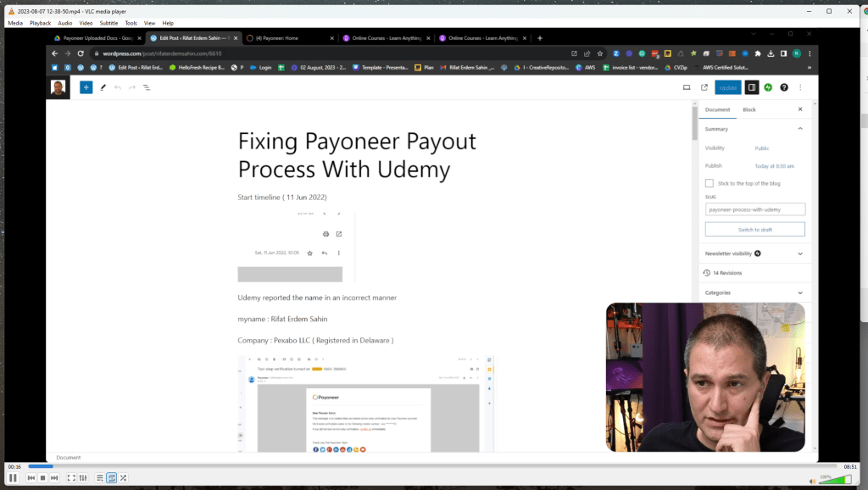Open the Audio menu
This screenshot has height=490, width=868.
point(64,23)
